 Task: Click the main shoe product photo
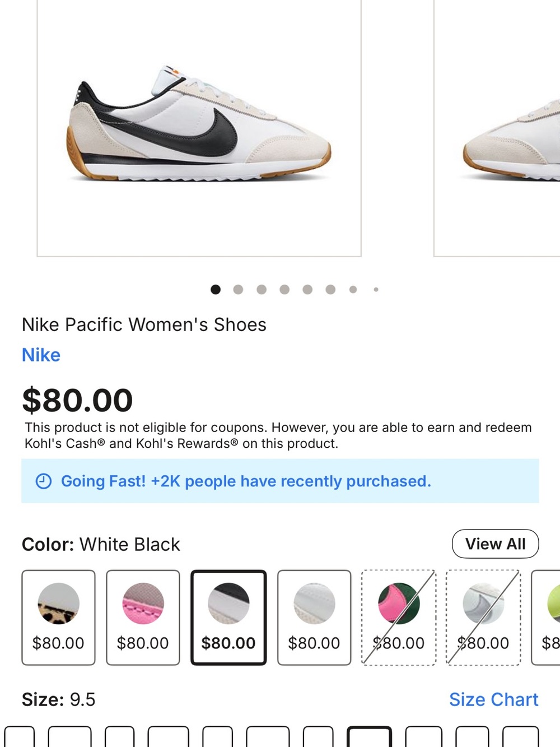[199, 129]
